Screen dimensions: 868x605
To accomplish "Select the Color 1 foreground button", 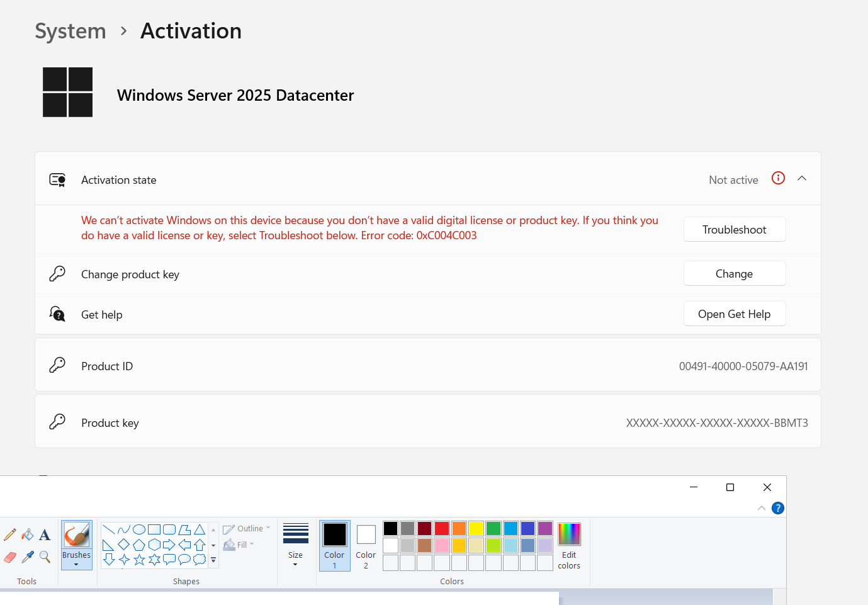I will pos(335,546).
